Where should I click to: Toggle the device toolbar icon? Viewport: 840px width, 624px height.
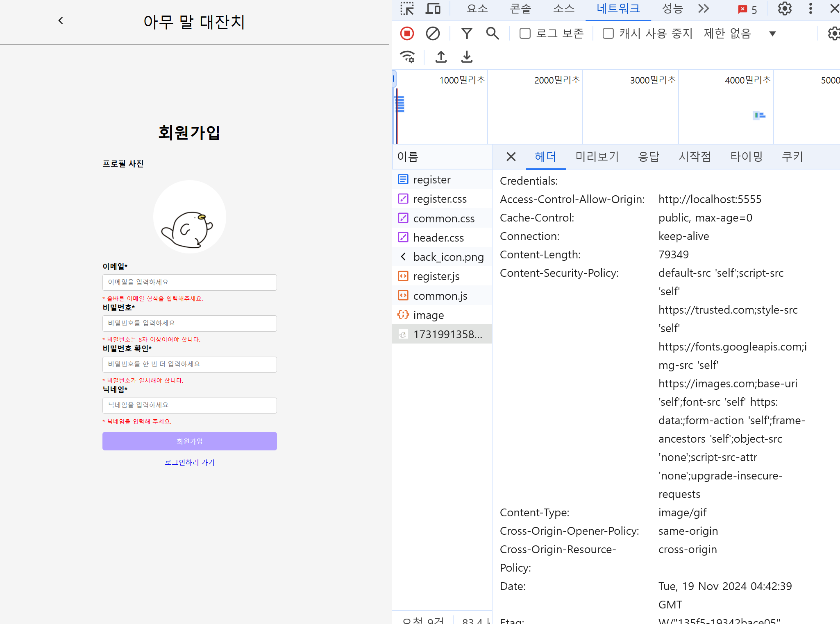click(433, 9)
